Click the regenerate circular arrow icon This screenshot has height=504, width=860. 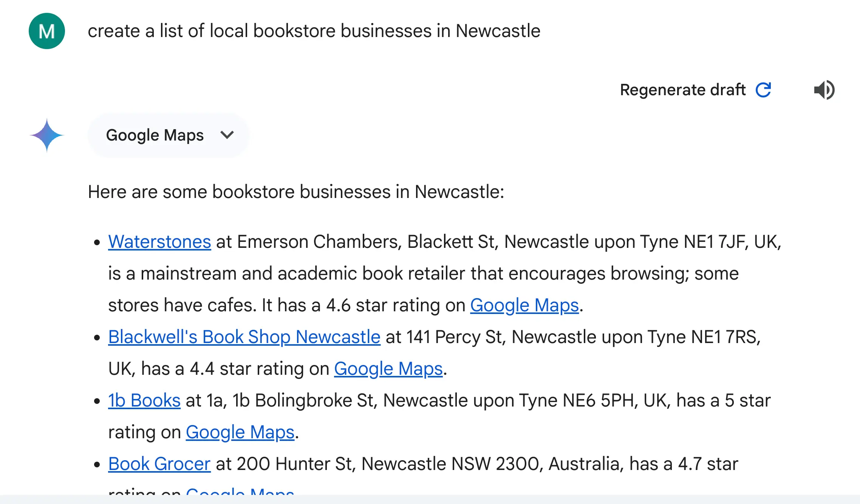pyautogui.click(x=763, y=90)
